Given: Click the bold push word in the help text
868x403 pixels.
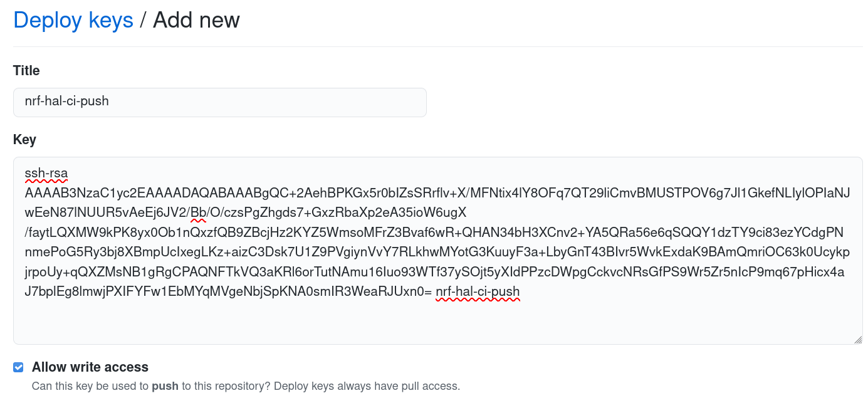Looking at the screenshot, I should (167, 386).
